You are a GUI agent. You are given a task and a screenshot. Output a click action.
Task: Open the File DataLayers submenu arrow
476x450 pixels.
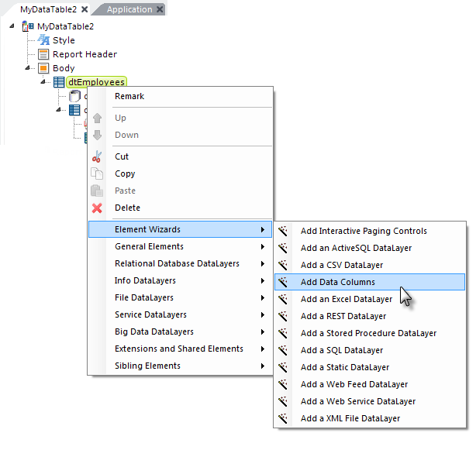pyautogui.click(x=263, y=297)
